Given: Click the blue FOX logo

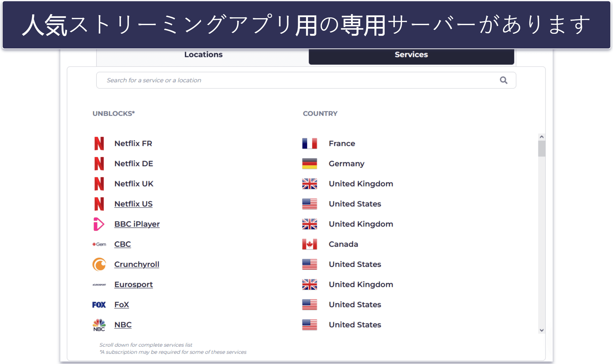Looking at the screenshot, I should [99, 305].
